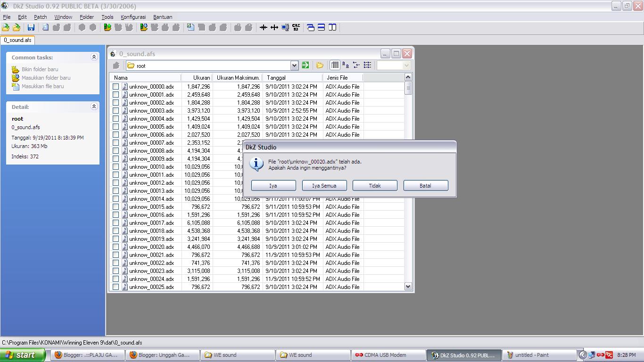Click the green up-arrow folder icon

tap(107, 27)
